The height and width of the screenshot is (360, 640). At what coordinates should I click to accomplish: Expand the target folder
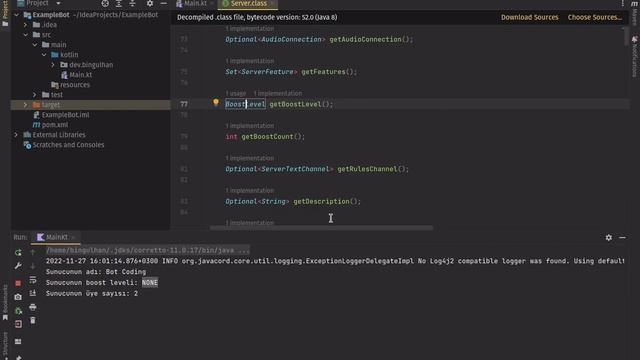pos(26,105)
